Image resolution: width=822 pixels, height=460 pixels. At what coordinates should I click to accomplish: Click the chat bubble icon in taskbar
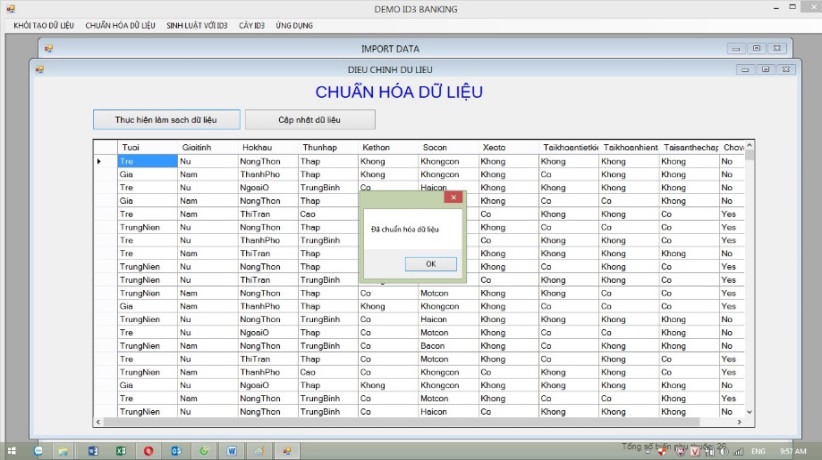(38, 451)
